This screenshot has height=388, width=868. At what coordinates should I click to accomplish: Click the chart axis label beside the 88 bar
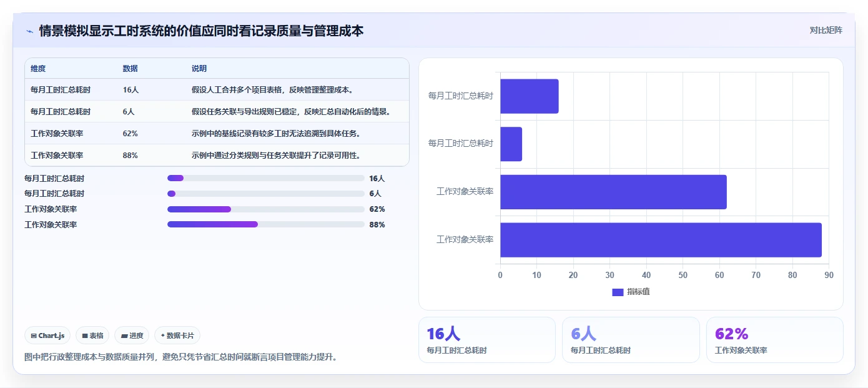tap(465, 240)
